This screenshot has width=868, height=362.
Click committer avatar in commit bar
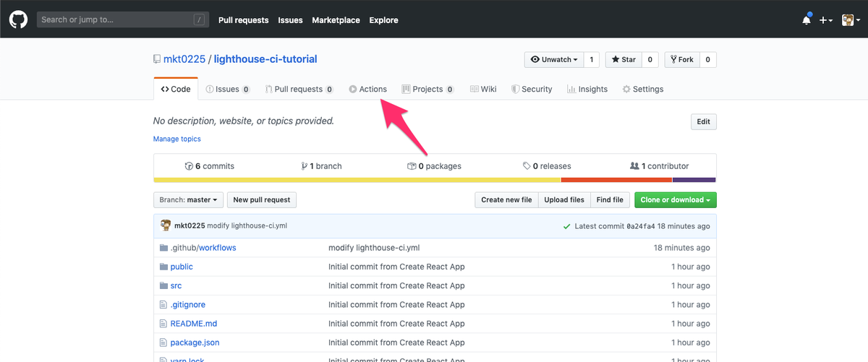point(166,226)
